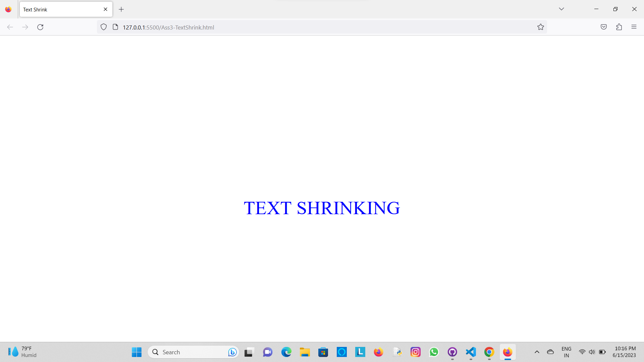Open Firefox application hamburger menu

pyautogui.click(x=634, y=27)
